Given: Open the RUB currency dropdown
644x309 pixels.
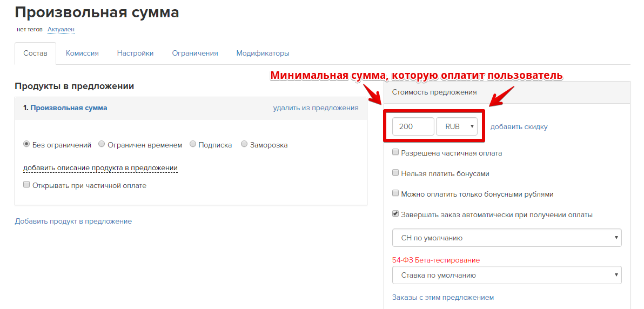Looking at the screenshot, I should click(457, 126).
